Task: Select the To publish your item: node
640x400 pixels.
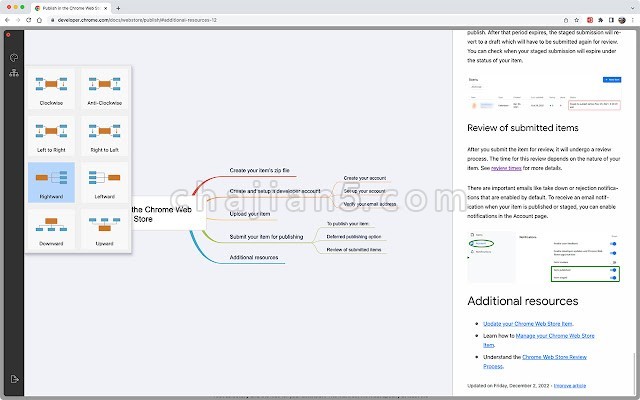Action: (348, 224)
